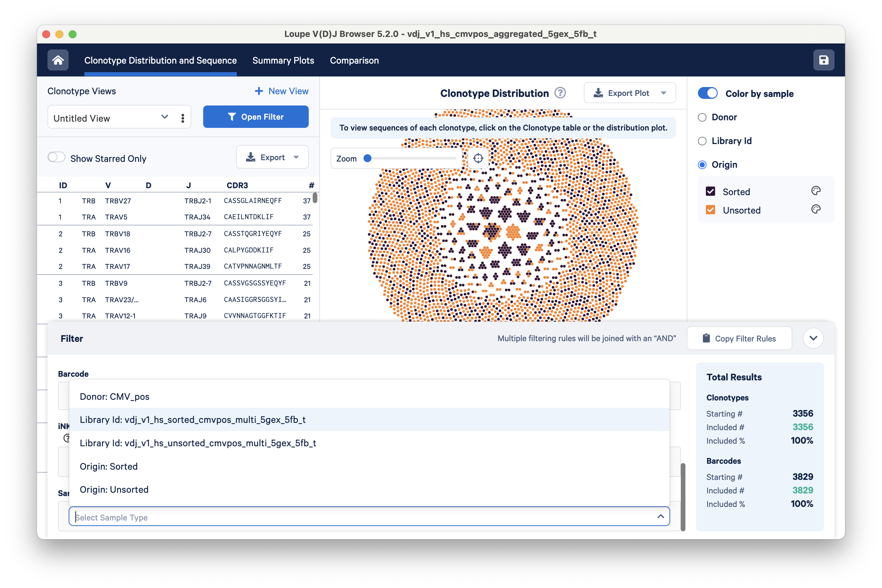This screenshot has height=588, width=882.
Task: Click the clipboard icon on Copy Filter Rules
Action: (706, 338)
